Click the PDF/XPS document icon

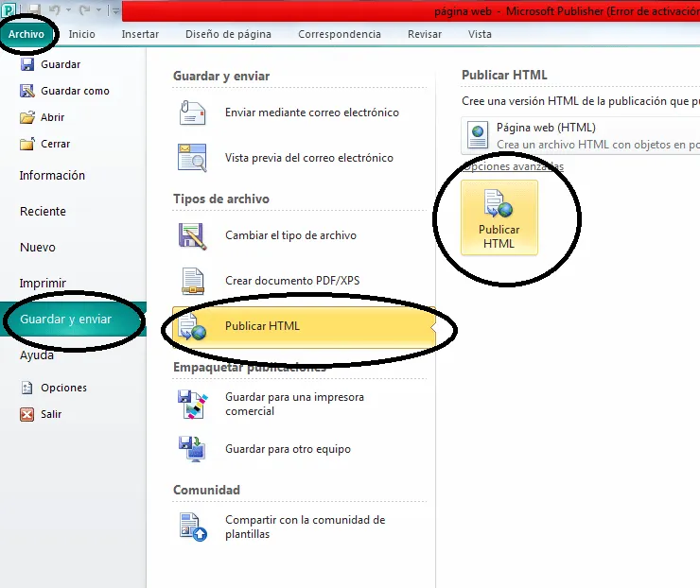[x=193, y=281]
